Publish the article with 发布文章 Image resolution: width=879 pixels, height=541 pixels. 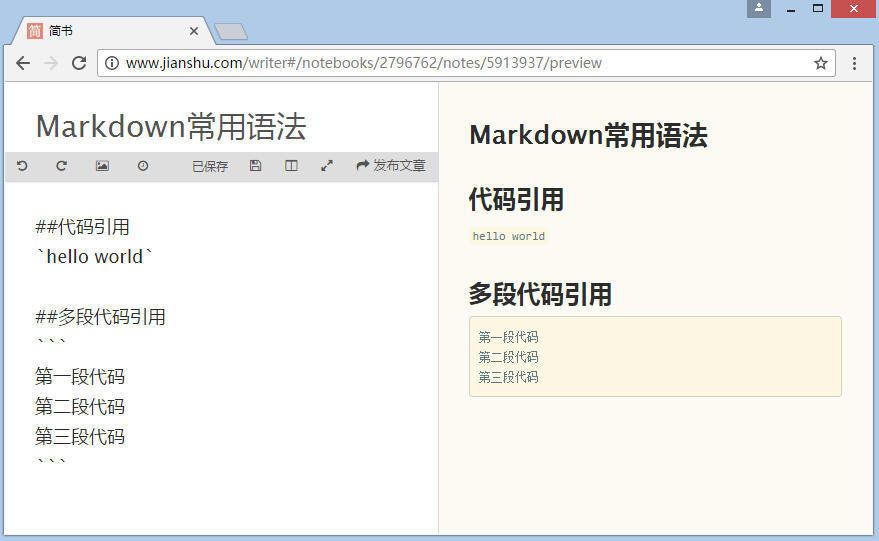(391, 165)
